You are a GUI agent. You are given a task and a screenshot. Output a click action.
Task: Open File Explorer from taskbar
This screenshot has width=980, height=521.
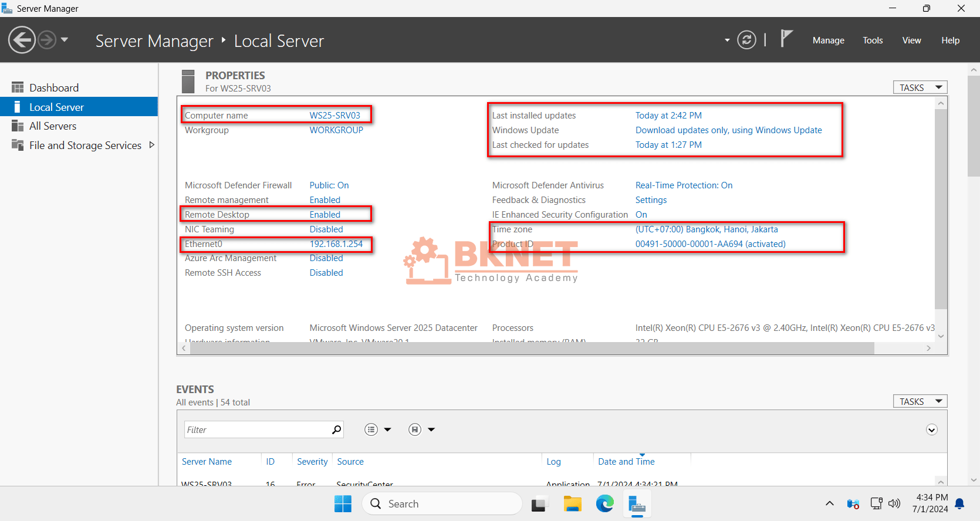point(572,503)
